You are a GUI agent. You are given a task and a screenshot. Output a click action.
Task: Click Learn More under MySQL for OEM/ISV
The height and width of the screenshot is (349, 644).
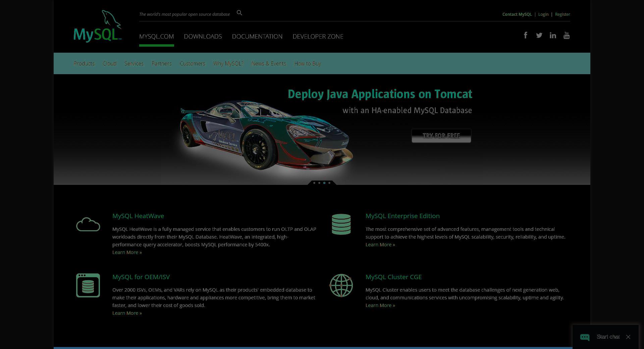pos(127,313)
